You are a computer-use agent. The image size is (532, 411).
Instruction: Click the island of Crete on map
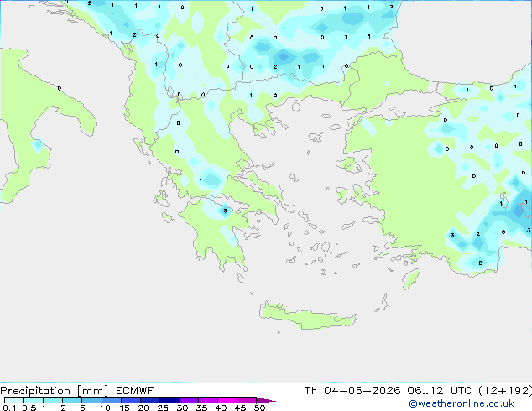coord(307,316)
